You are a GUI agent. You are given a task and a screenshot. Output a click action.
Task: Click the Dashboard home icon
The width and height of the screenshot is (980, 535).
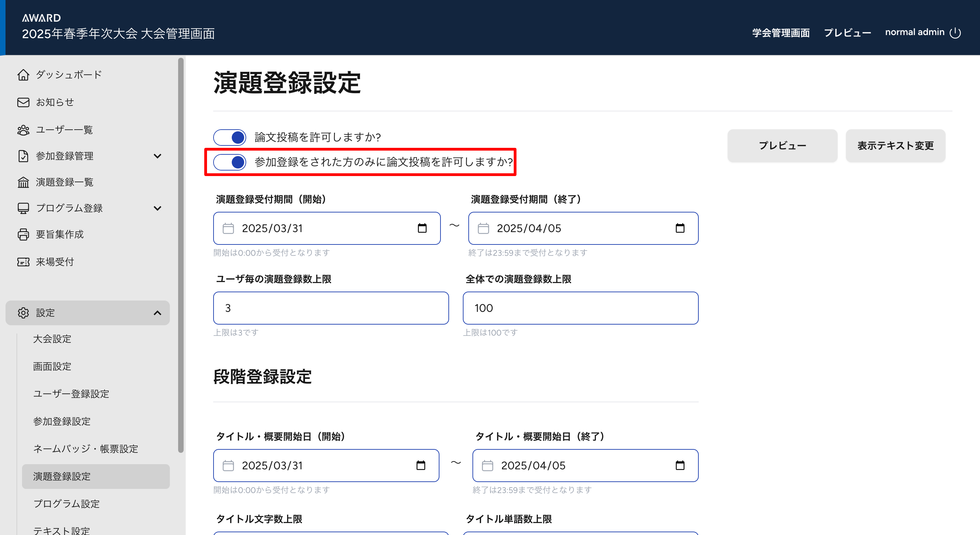coord(23,75)
